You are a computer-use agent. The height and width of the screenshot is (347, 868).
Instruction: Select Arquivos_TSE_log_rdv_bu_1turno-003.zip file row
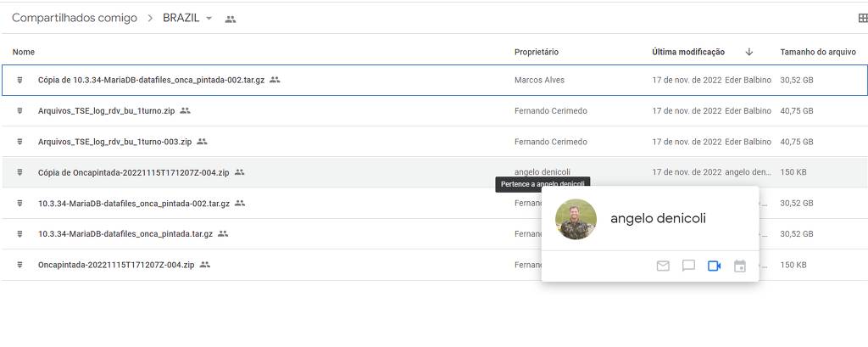click(114, 142)
